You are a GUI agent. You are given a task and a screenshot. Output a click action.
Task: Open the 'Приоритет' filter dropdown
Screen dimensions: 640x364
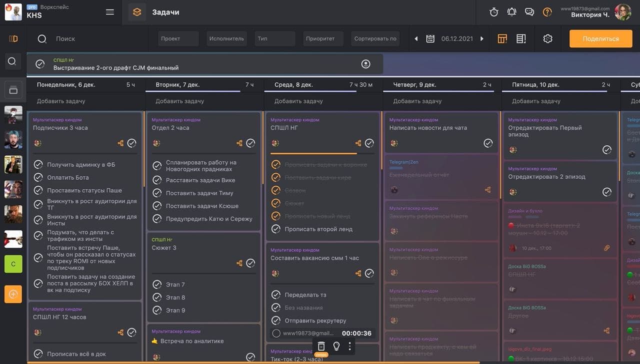click(322, 38)
